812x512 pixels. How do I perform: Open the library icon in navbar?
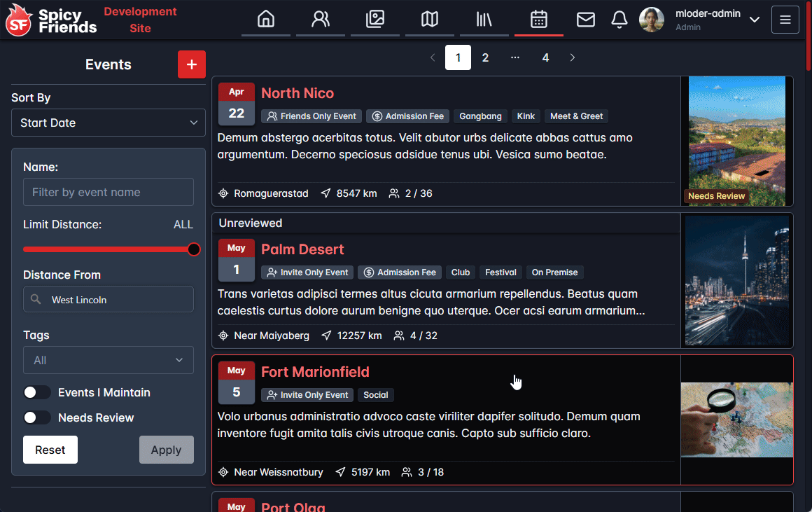coord(484,20)
